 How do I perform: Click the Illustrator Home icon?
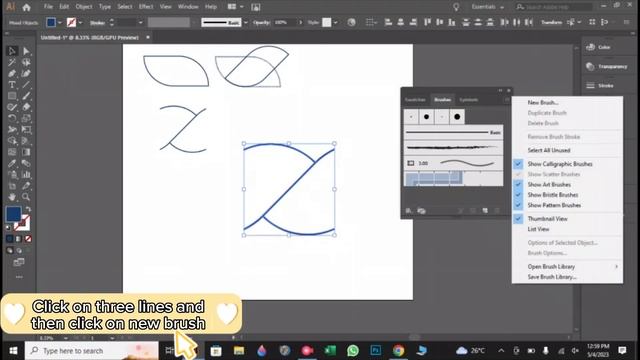click(27, 7)
